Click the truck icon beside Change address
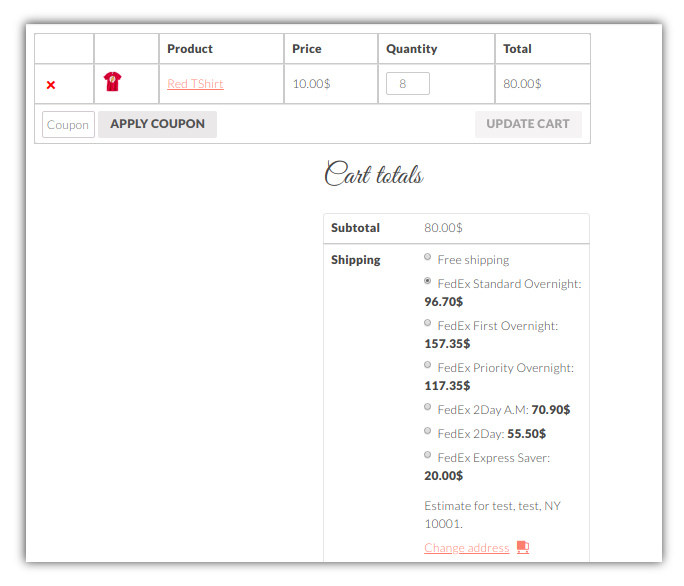This screenshot has width=684, height=586. coord(523,547)
